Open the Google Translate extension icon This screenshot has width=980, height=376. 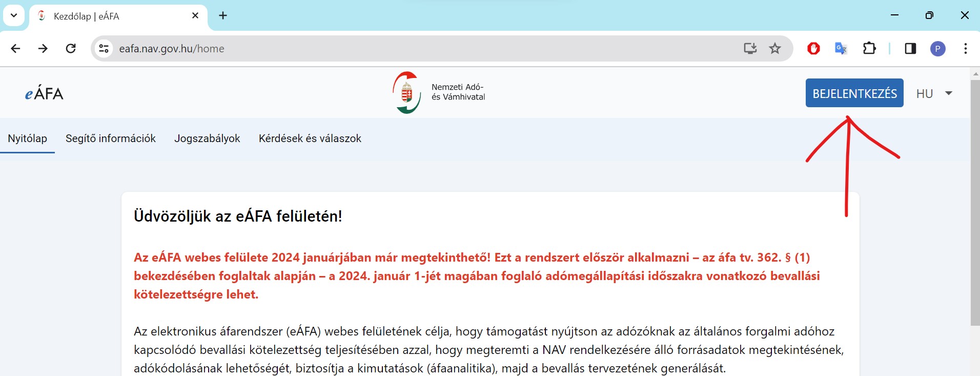841,49
